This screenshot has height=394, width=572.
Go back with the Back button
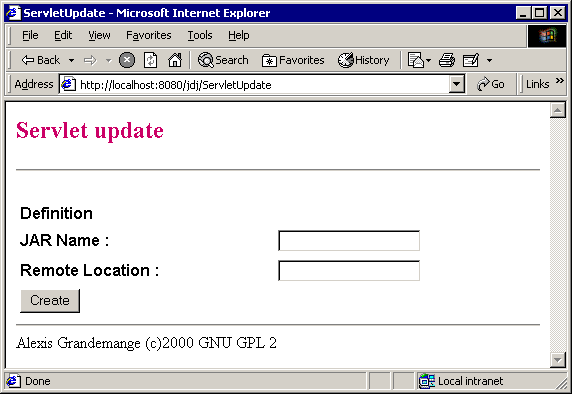coord(40,60)
